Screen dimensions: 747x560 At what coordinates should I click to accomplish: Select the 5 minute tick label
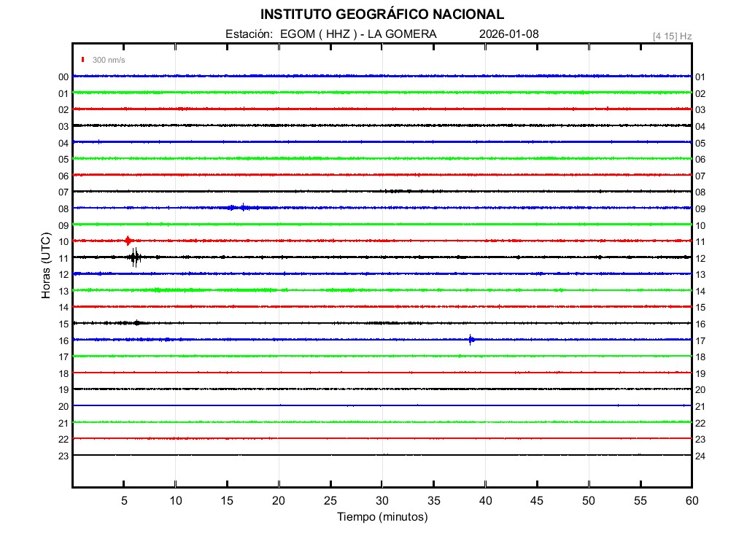[x=124, y=501]
